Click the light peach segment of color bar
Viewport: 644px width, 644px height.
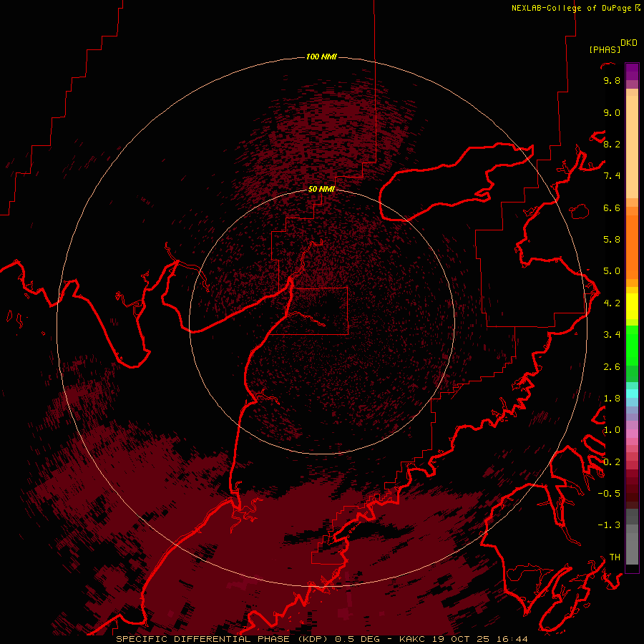pyautogui.click(x=632, y=147)
